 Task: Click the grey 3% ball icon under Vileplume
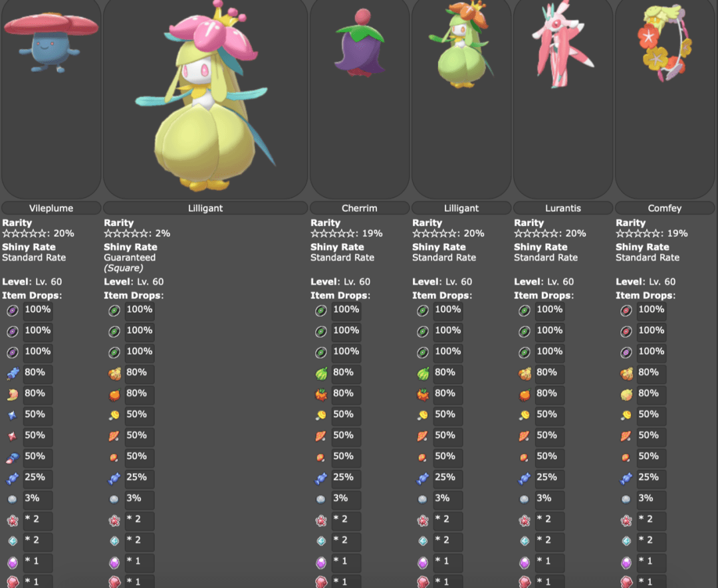click(x=13, y=499)
